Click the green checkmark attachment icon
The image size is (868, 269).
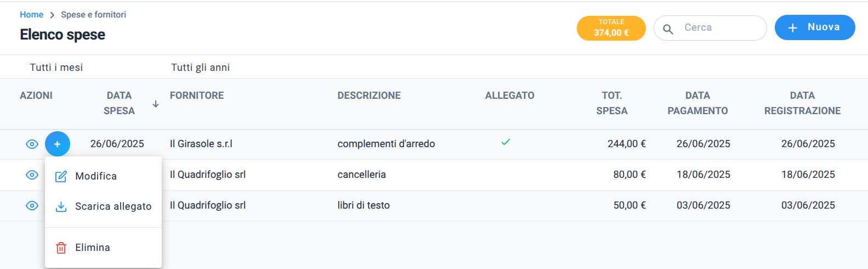pyautogui.click(x=506, y=142)
